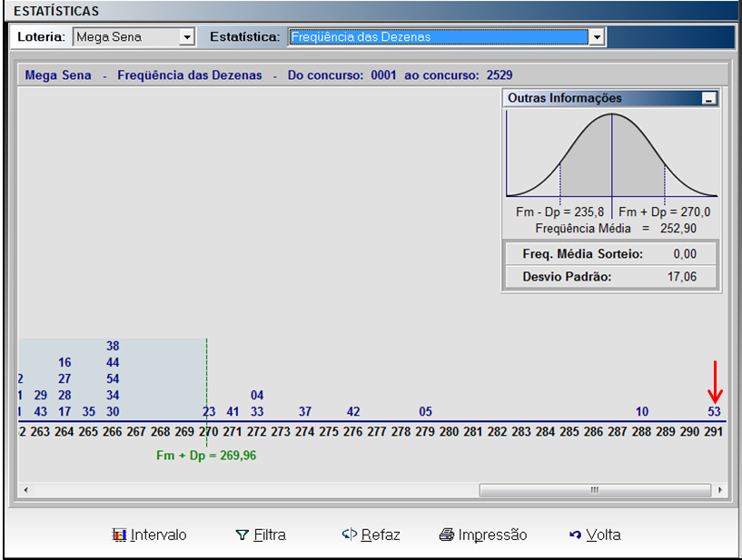Select dezena 35 above frequency 265

click(x=88, y=411)
